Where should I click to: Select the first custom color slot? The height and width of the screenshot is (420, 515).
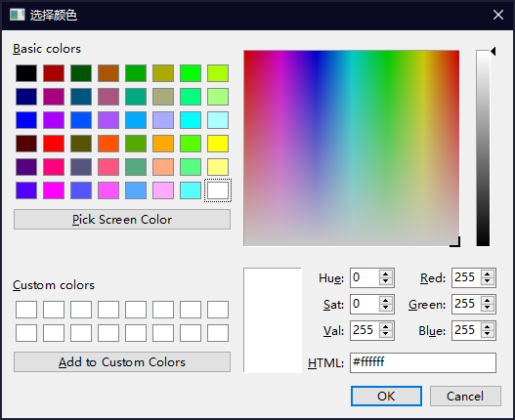pos(26,310)
